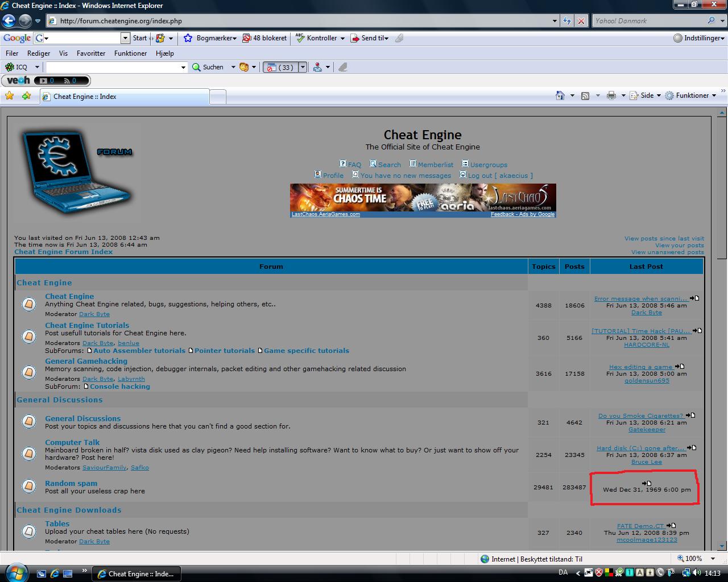Click the Print icon in command bar
This screenshot has width=728, height=582.
611,95
